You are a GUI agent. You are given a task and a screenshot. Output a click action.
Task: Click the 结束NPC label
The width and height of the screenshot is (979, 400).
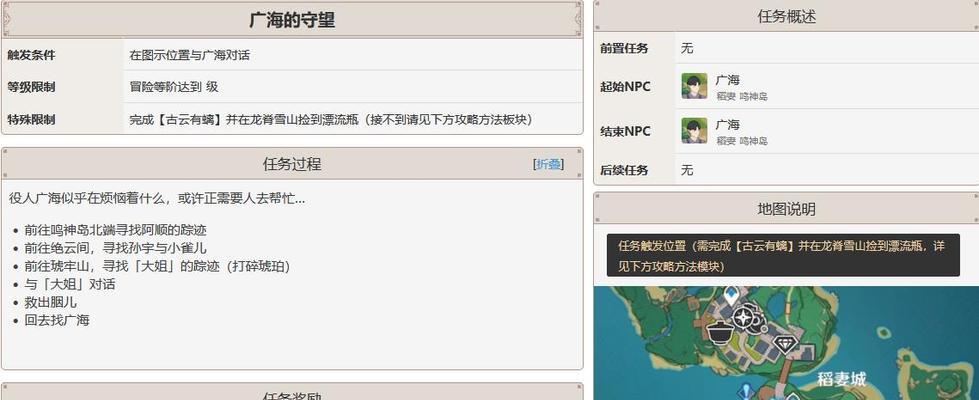[625, 132]
